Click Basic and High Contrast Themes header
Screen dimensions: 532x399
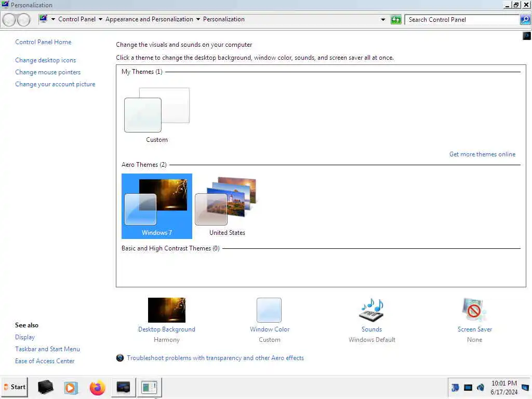coord(170,248)
